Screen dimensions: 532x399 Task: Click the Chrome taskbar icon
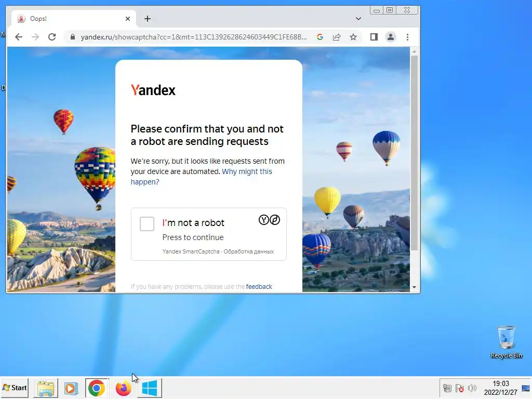click(x=97, y=388)
